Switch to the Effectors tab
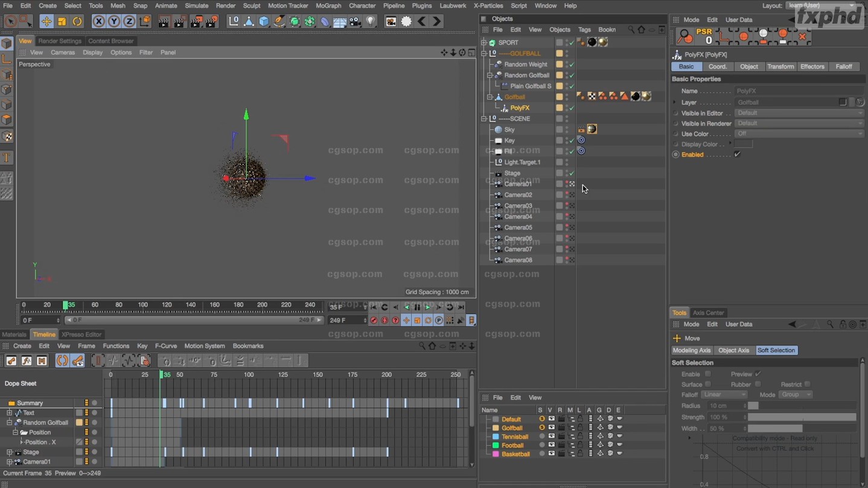Viewport: 868px width, 488px height. click(812, 66)
